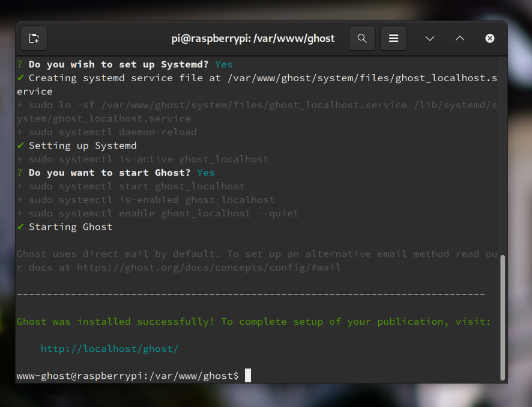Open the terminal hamburger menu
The width and height of the screenshot is (532, 407).
click(393, 38)
